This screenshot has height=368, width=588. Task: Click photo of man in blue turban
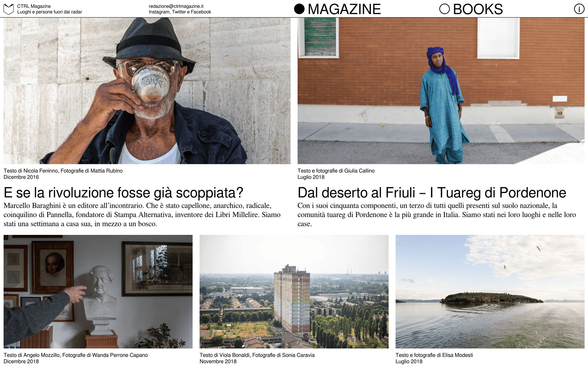pyautogui.click(x=441, y=91)
